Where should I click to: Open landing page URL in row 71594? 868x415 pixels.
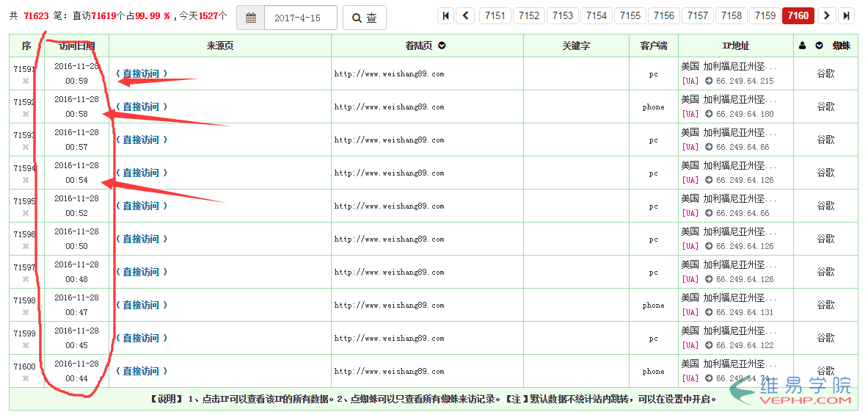[x=389, y=173]
